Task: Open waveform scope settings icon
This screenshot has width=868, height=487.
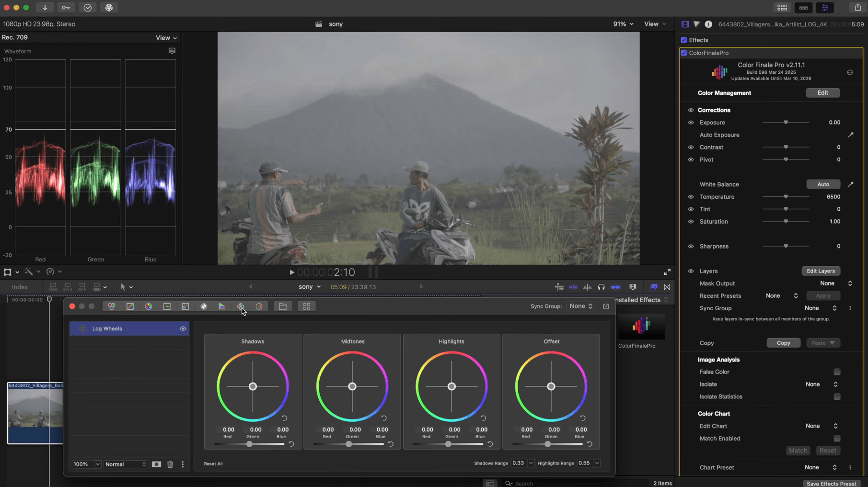Action: [x=172, y=51]
